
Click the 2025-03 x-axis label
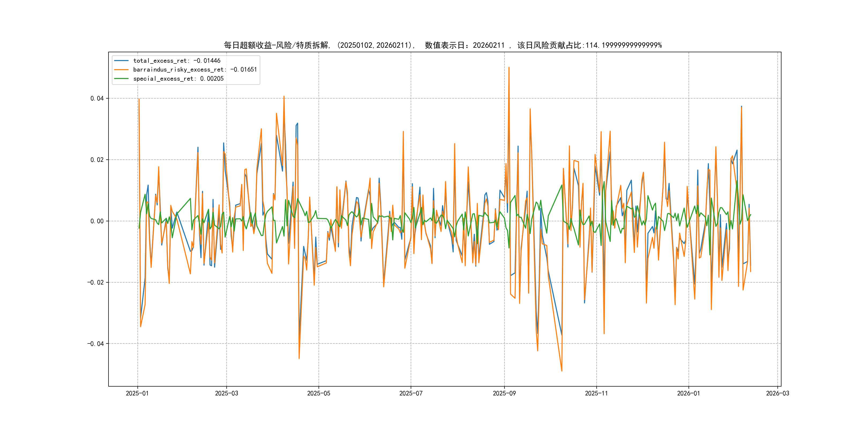click(226, 393)
